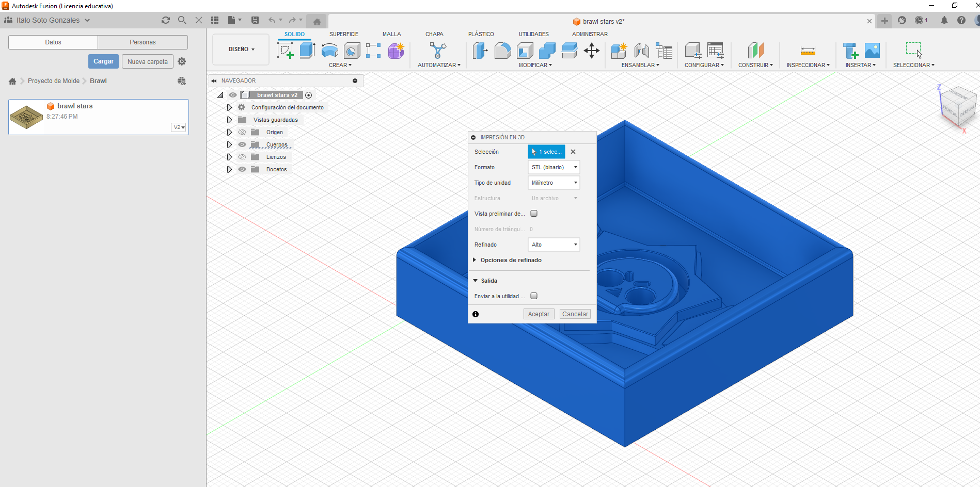Click the Cargar button
This screenshot has height=487, width=980.
pos(103,61)
